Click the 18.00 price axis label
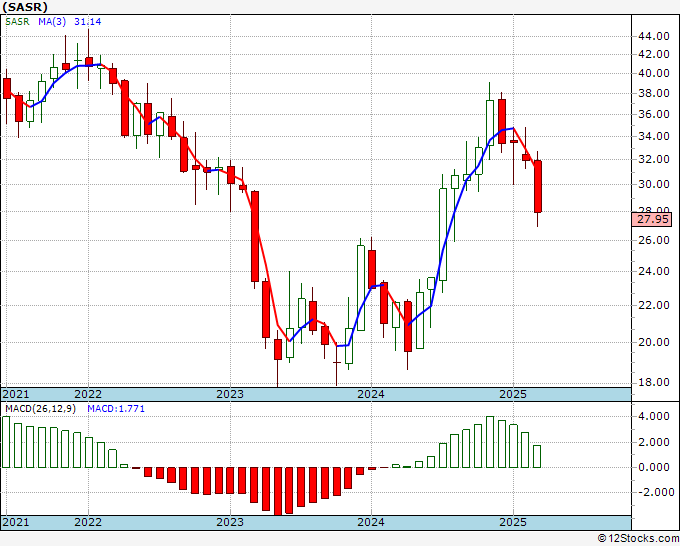This screenshot has width=680, height=546. point(654,382)
